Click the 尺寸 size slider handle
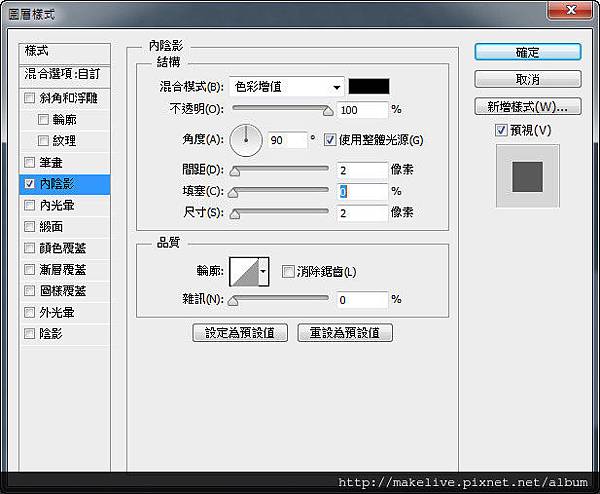The width and height of the screenshot is (600, 494). [x=235, y=214]
